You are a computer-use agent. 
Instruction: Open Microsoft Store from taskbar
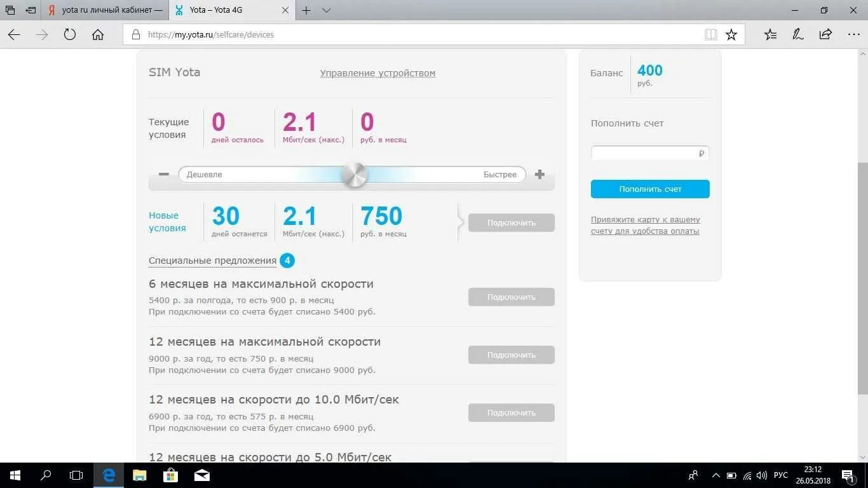(x=170, y=475)
